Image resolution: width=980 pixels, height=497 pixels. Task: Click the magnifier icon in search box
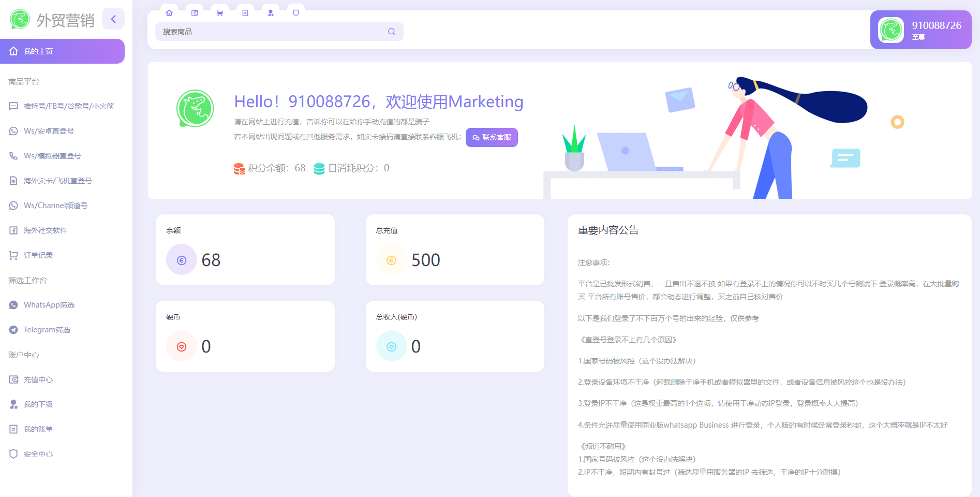(392, 32)
